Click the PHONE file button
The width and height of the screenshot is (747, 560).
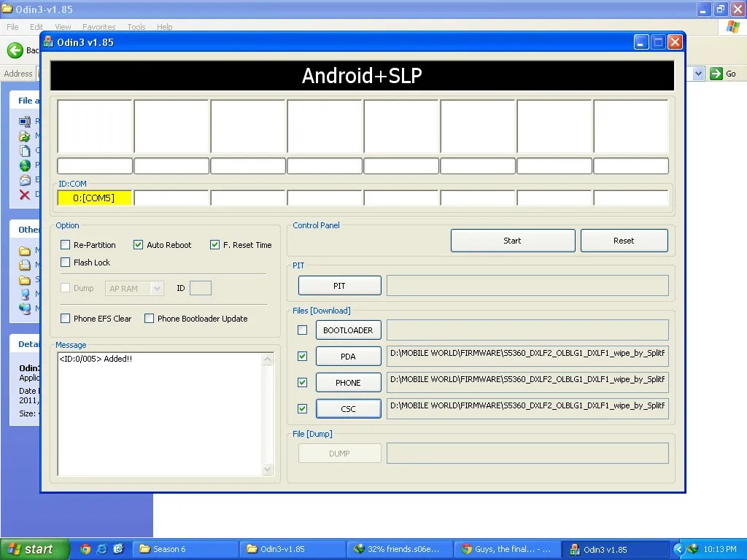click(348, 382)
